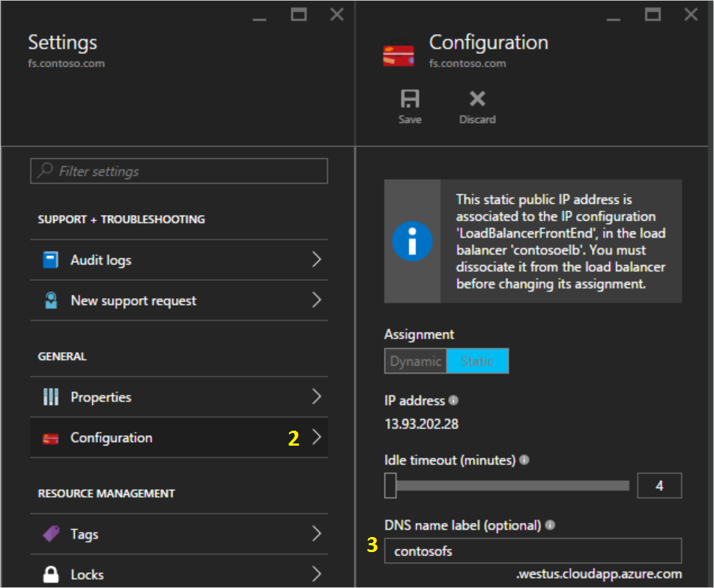714x588 pixels.
Task: Click the GENERAL section heading
Action: pos(62,357)
